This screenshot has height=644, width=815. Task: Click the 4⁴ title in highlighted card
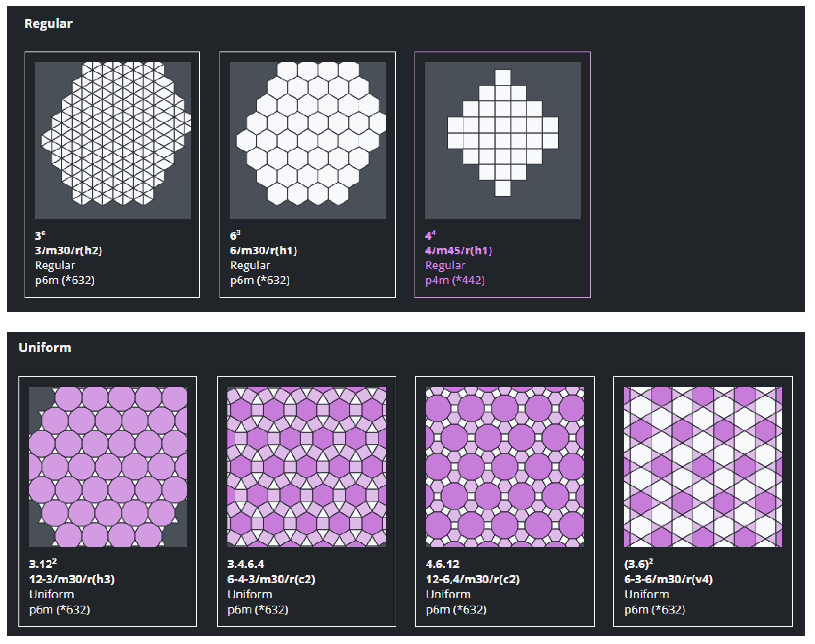[430, 236]
